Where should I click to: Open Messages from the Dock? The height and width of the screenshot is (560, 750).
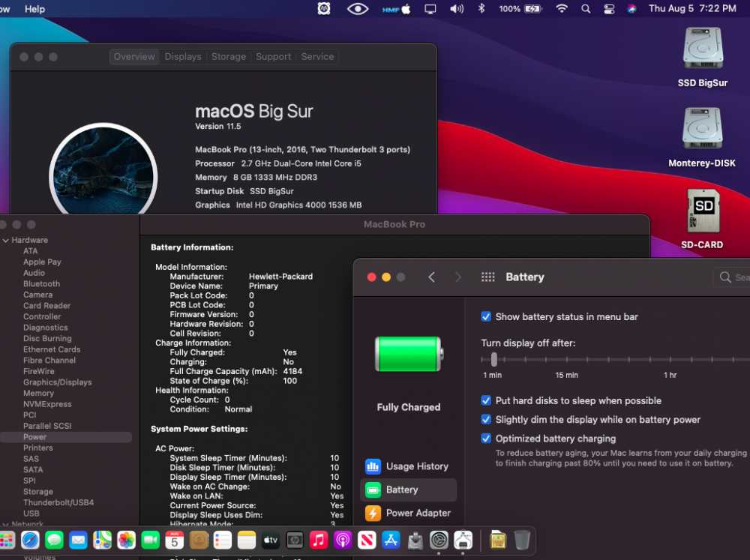coord(54,541)
